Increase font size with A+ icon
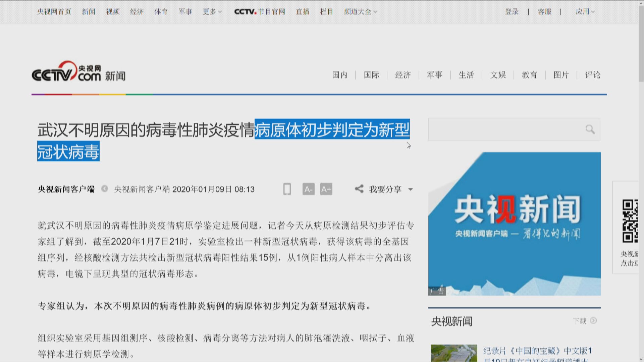Image resolution: width=644 pixels, height=362 pixels. pos(326,189)
